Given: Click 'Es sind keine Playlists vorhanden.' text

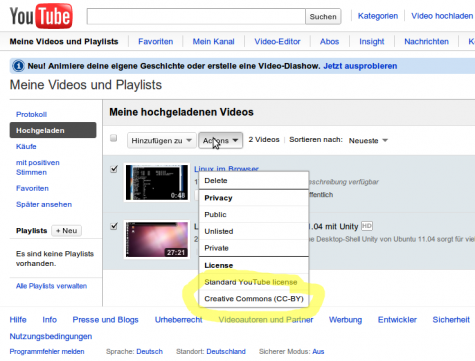Looking at the screenshot, I should [55, 259].
